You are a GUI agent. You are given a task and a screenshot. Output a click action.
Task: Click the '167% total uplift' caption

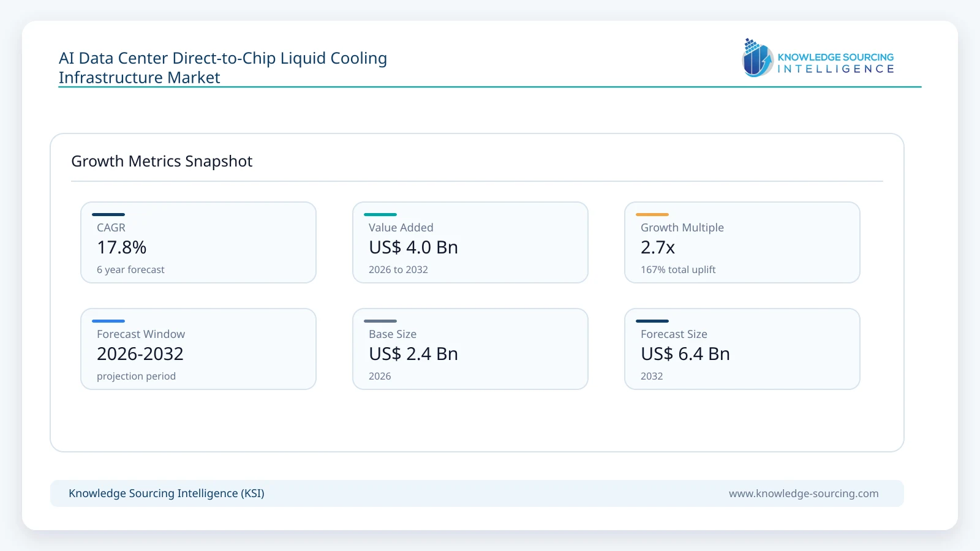(678, 269)
